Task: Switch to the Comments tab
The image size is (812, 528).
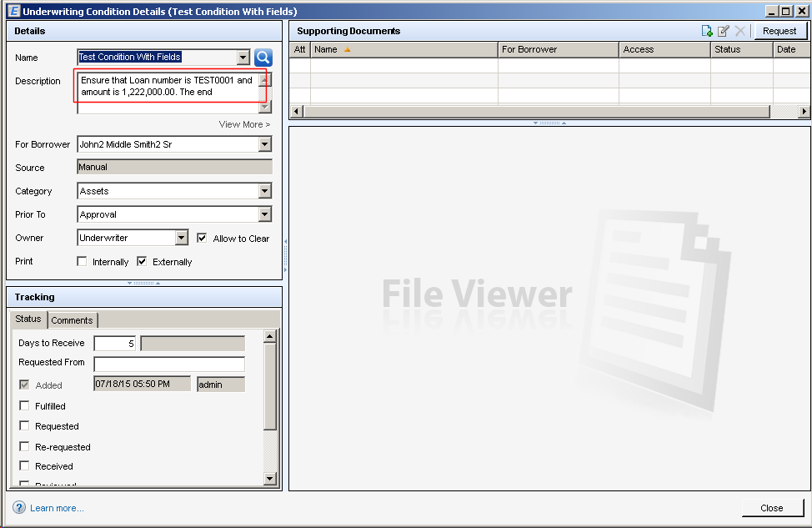Action: pyautogui.click(x=72, y=320)
